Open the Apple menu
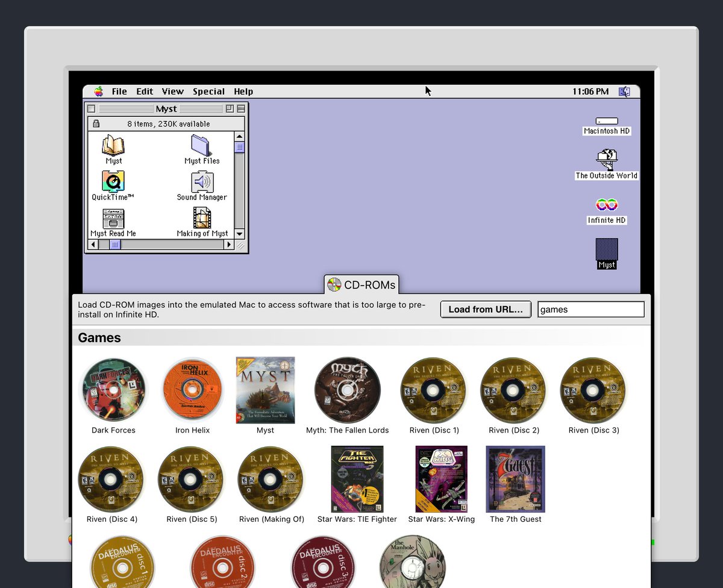This screenshot has height=588, width=723. pos(99,92)
